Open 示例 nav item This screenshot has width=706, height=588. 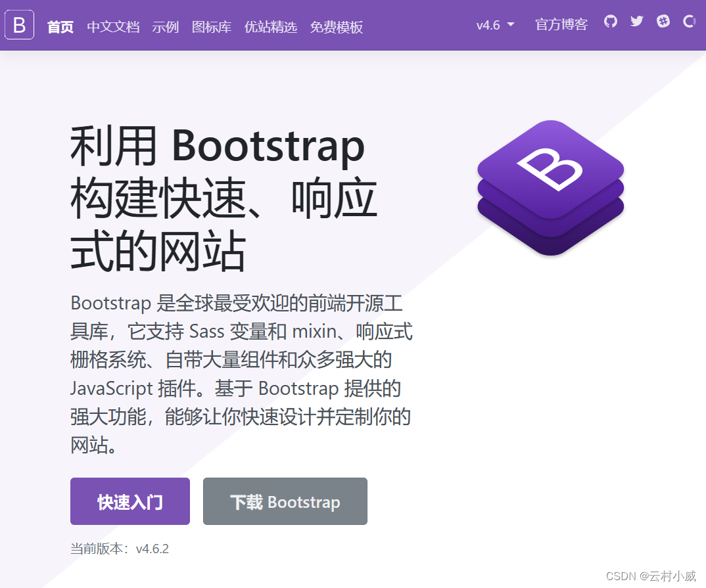pyautogui.click(x=165, y=27)
